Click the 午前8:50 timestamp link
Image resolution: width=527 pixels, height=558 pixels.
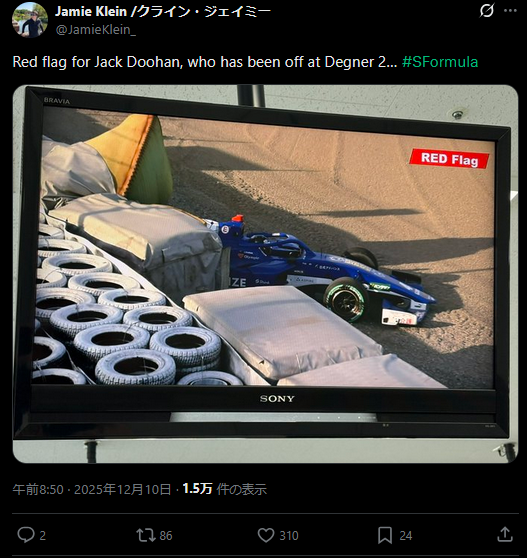pos(38,489)
